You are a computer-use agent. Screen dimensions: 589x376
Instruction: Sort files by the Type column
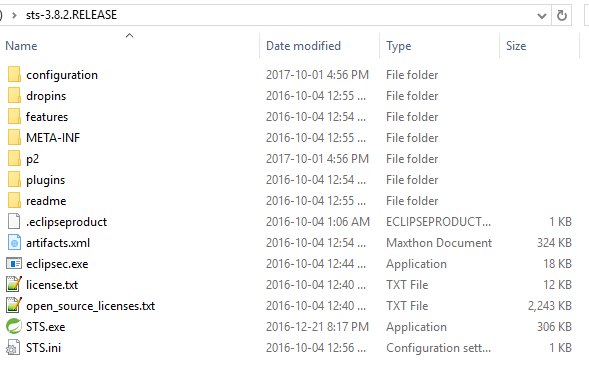pos(399,46)
